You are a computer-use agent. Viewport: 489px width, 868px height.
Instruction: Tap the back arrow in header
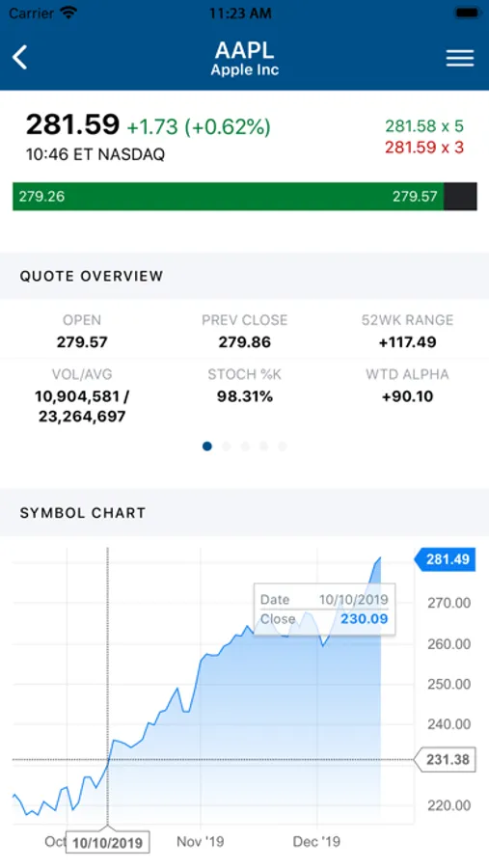tap(20, 58)
